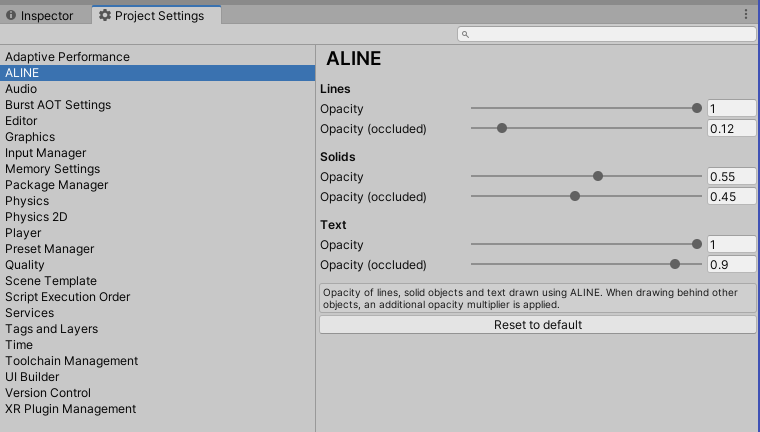Click the Lines Opacity (occluded) slider handle
760x432 pixels.
tap(502, 128)
